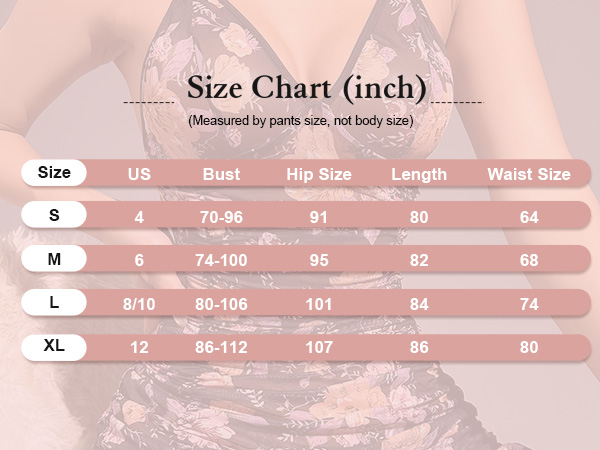Click length value 84 in L row
The width and height of the screenshot is (600, 450).
(x=419, y=304)
